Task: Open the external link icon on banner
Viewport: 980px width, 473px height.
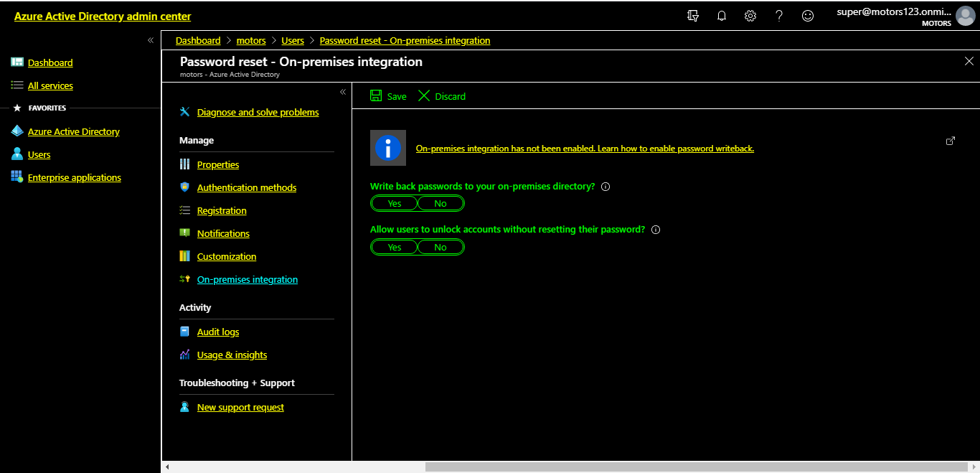Action: click(951, 141)
